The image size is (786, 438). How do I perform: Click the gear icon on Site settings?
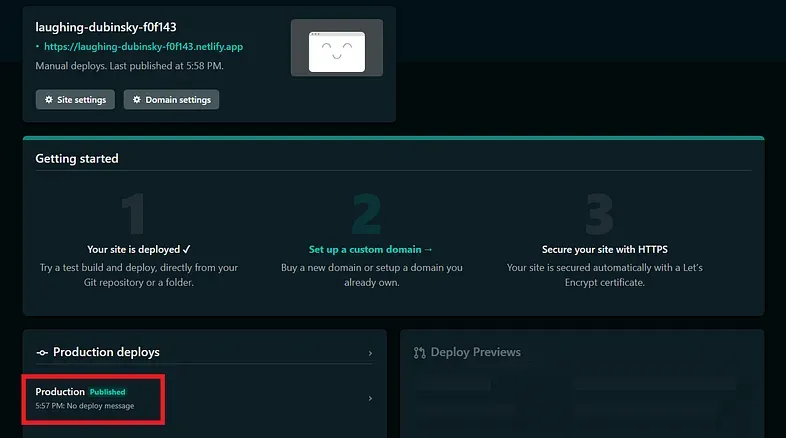(x=48, y=100)
